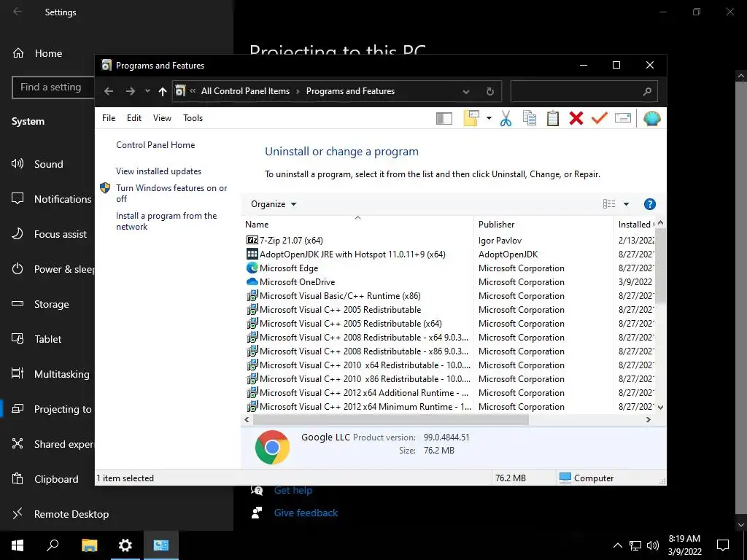Click the forward navigation arrow
The image size is (747, 560).
coord(130,91)
